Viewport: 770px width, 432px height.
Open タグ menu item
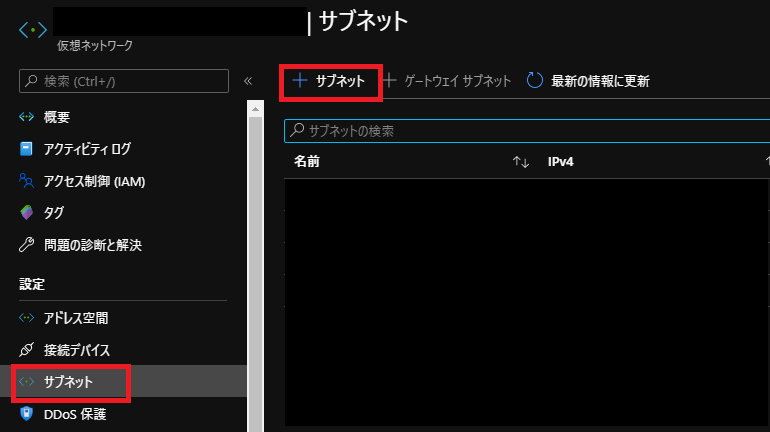point(54,213)
